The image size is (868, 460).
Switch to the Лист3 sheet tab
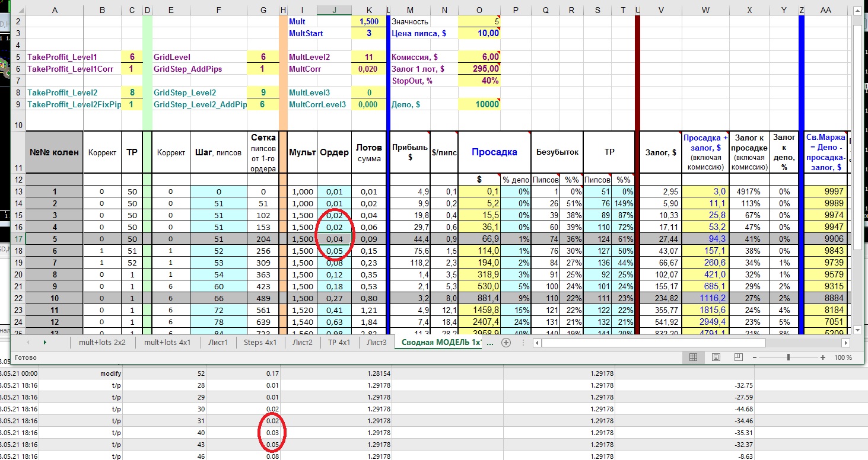(377, 343)
